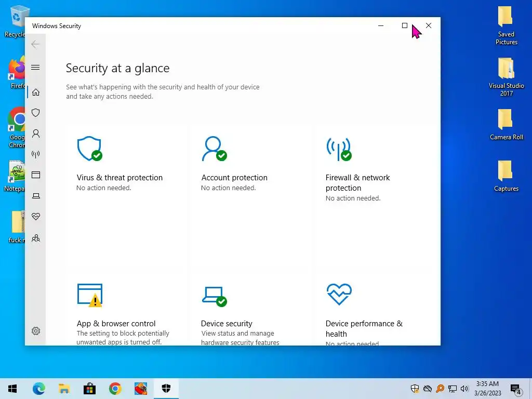Click 'No action needed.' under Virus & threat protection
Viewport: 532px width, 399px height.
point(103,188)
